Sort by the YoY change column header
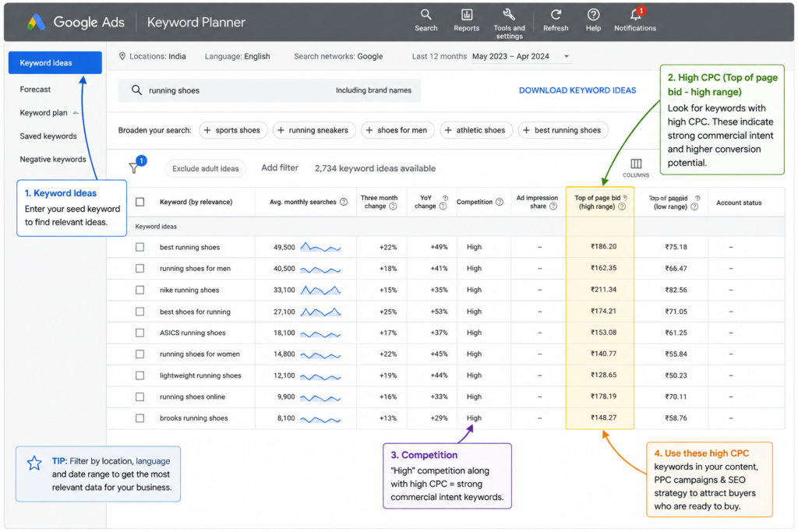The image size is (798, 532). click(425, 202)
